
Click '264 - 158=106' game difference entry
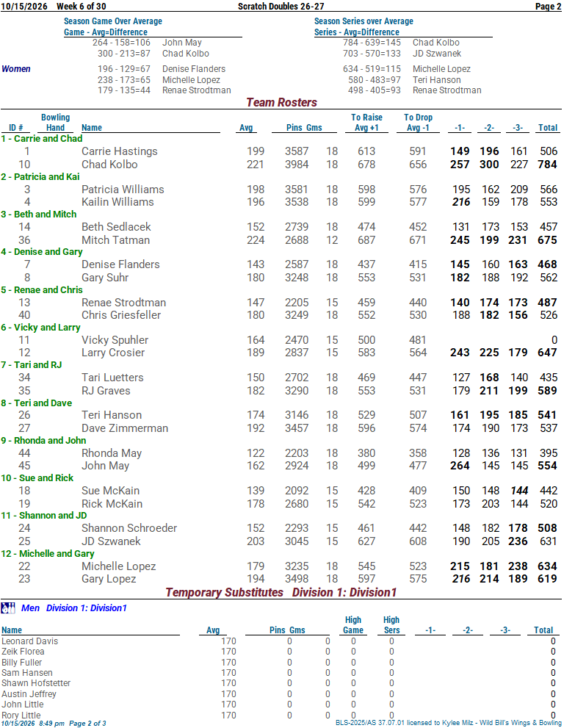(x=122, y=43)
